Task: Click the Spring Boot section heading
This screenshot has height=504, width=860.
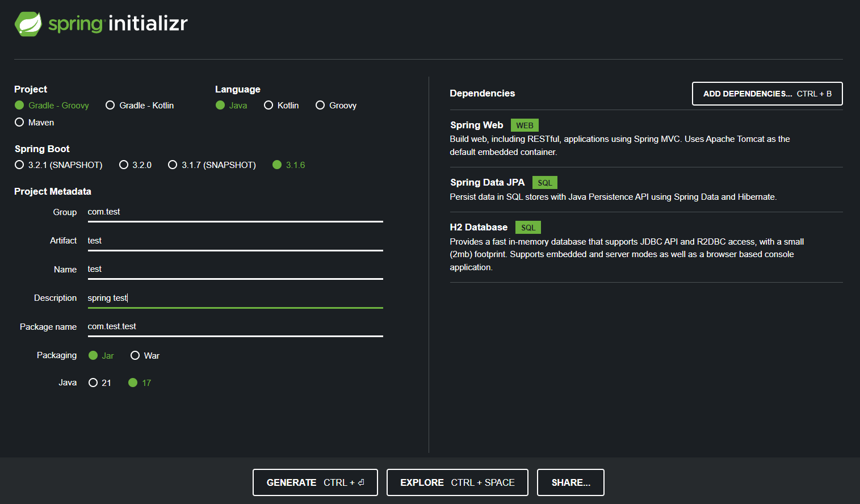Action: tap(42, 149)
